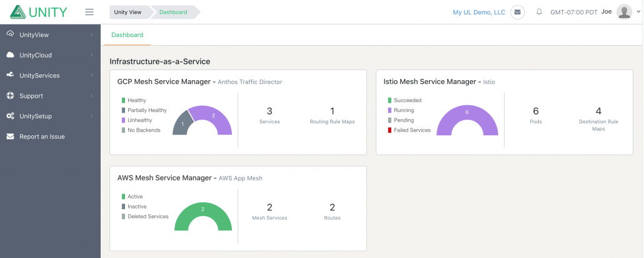The height and width of the screenshot is (258, 644).
Task: Click the Istio Mesh Service Manager title
Action: click(430, 81)
